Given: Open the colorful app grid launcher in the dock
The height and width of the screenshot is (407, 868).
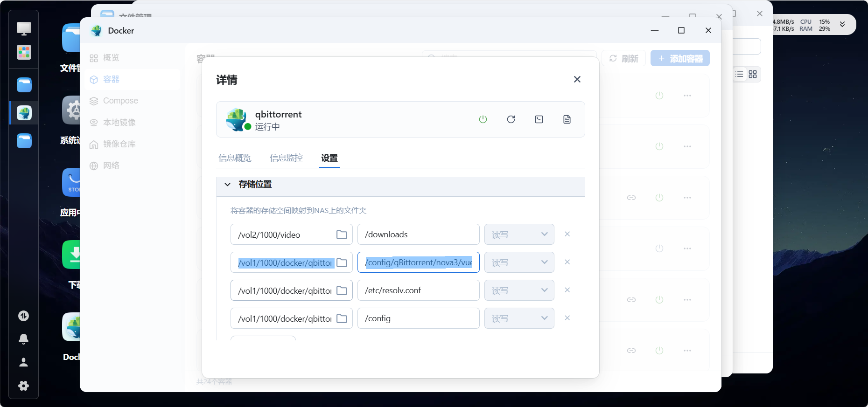Looking at the screenshot, I should pyautogui.click(x=24, y=52).
